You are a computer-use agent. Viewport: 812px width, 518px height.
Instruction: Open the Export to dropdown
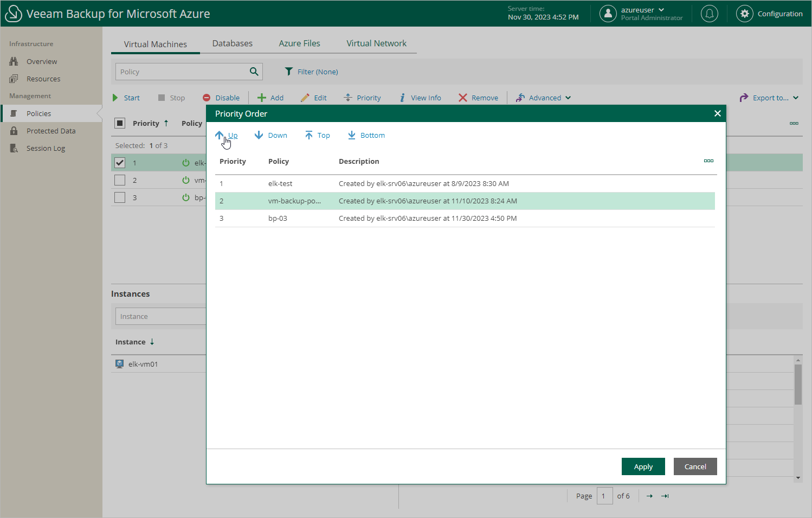click(x=769, y=98)
